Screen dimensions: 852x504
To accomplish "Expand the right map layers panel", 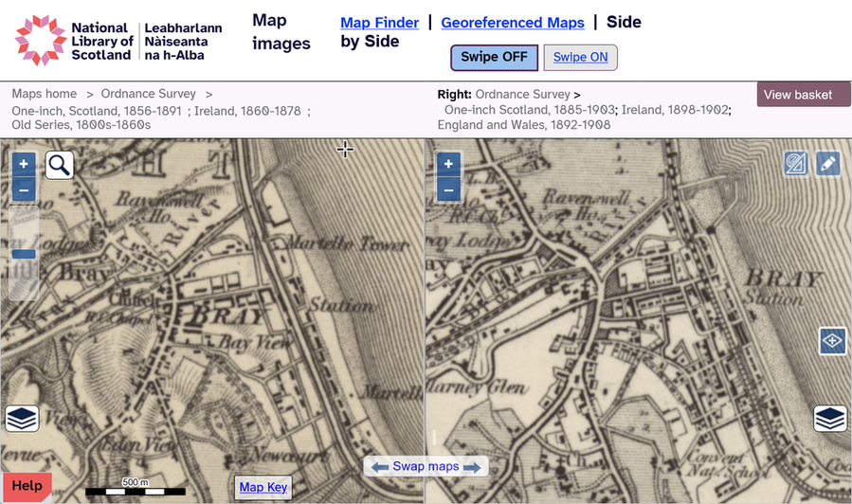I will pyautogui.click(x=830, y=418).
